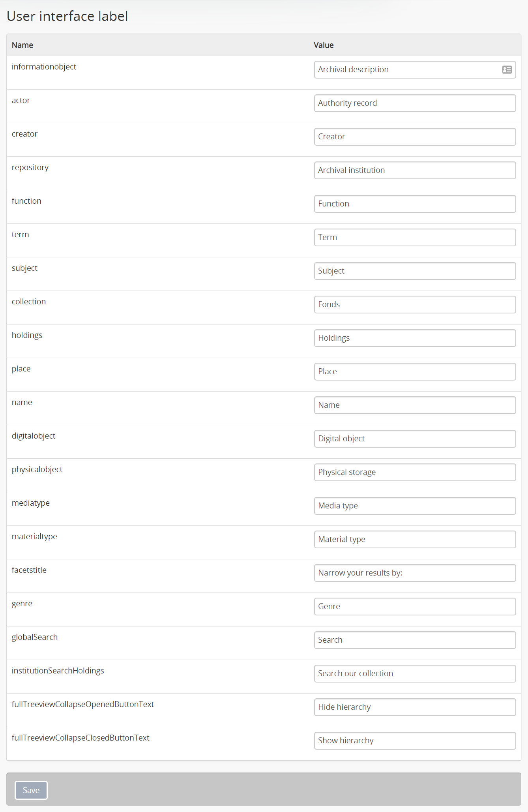The height and width of the screenshot is (812, 528).
Task: Click into the Function value field
Action: [x=414, y=204]
